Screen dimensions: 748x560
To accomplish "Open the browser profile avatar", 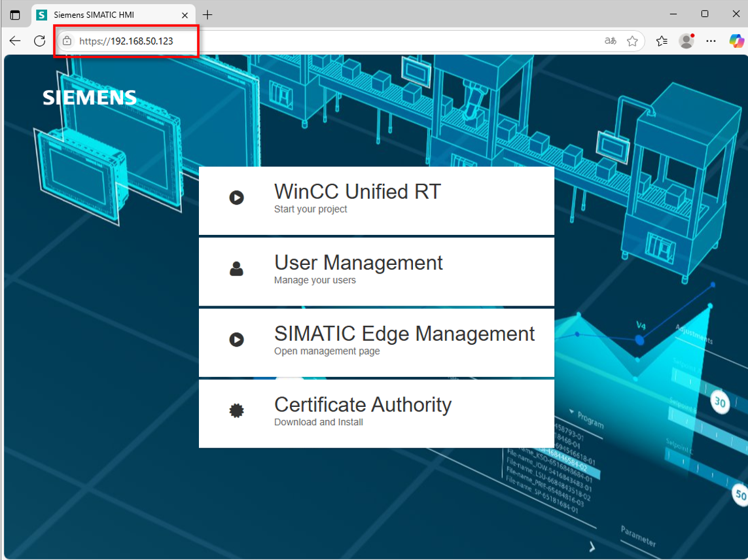I will click(x=686, y=41).
